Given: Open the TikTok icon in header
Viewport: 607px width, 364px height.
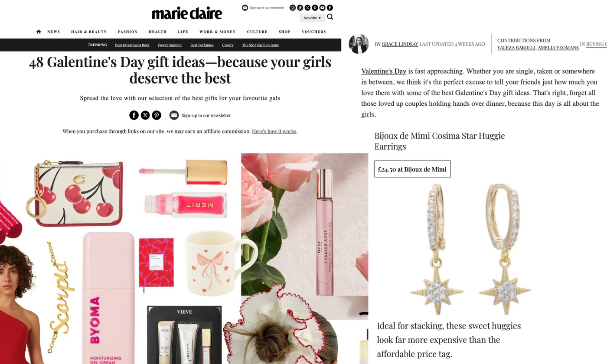Looking at the screenshot, I should point(300,8).
